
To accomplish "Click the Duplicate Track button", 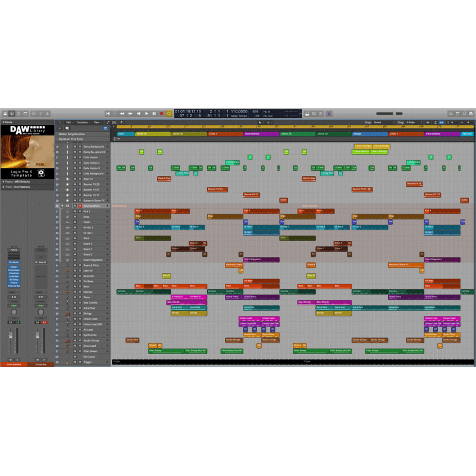I will point(67,128).
